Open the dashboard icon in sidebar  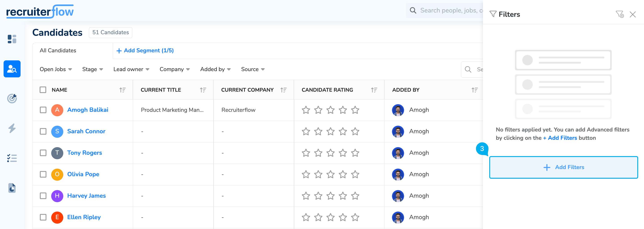point(12,39)
